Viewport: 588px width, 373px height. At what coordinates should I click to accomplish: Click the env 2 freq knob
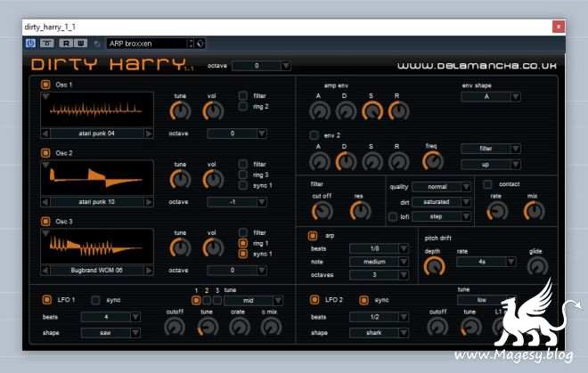coord(433,161)
